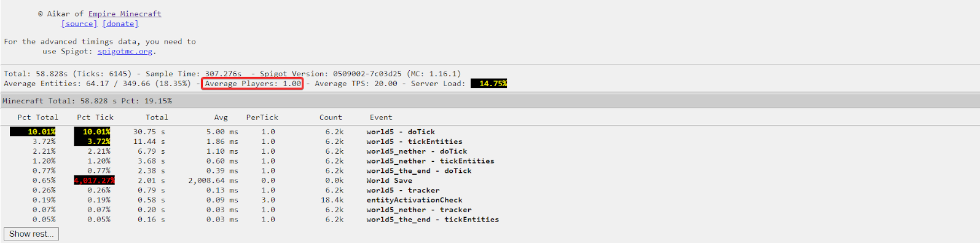
Task: Visit the spigotmc.org link
Action: pos(125,51)
